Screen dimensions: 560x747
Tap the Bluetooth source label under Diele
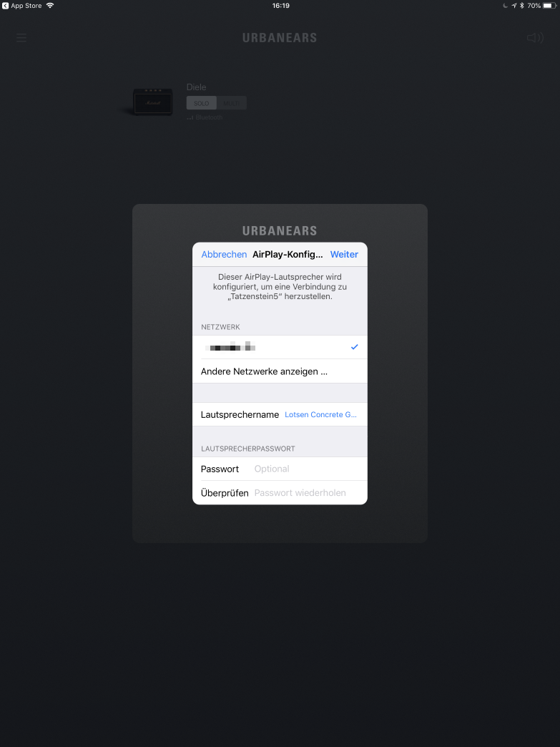coord(209,117)
